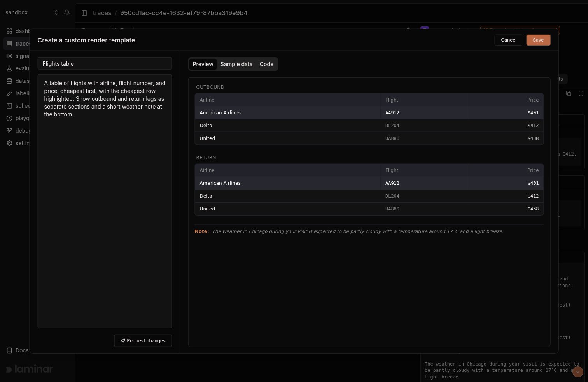
Task: Click sandbox workspace name
Action: click(16, 12)
